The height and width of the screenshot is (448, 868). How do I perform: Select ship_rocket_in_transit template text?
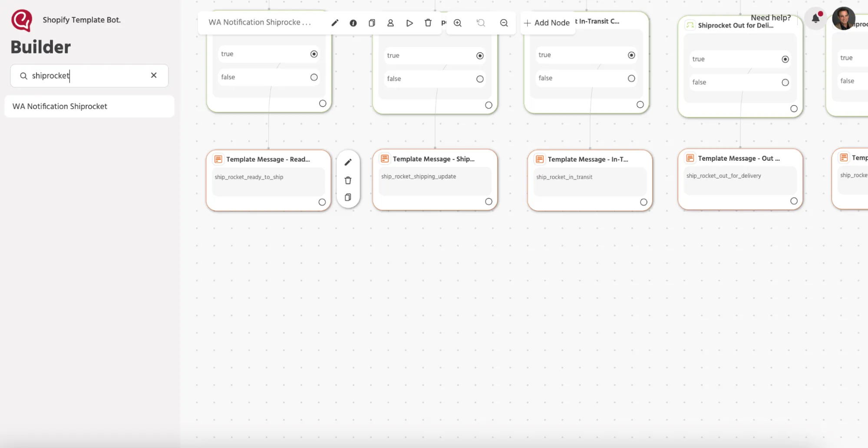(x=564, y=177)
